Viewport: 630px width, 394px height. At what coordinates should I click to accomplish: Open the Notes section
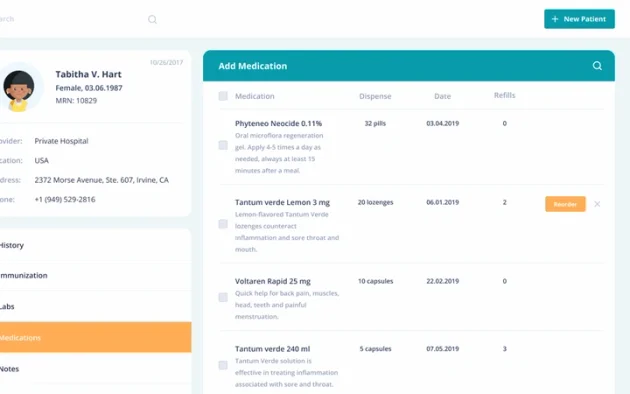click(x=96, y=369)
